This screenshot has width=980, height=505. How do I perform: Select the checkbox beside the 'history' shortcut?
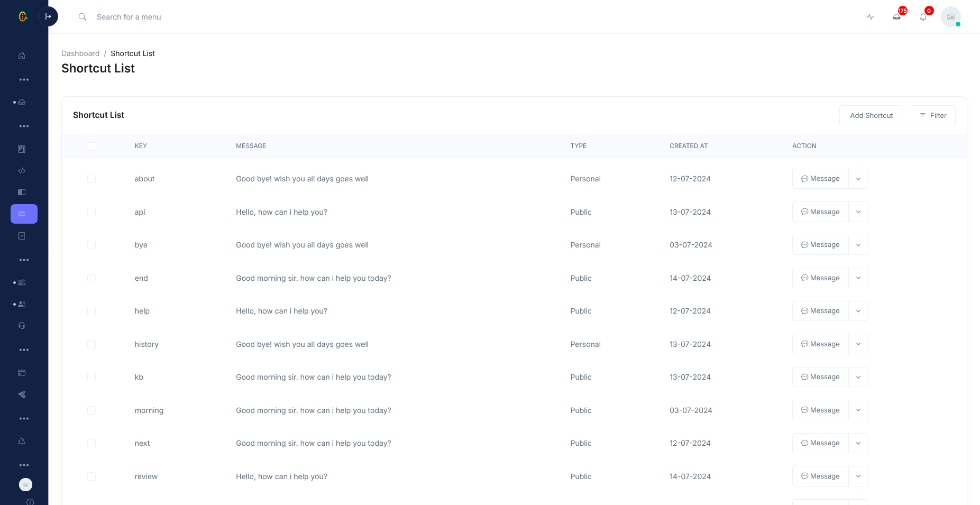pyautogui.click(x=91, y=344)
